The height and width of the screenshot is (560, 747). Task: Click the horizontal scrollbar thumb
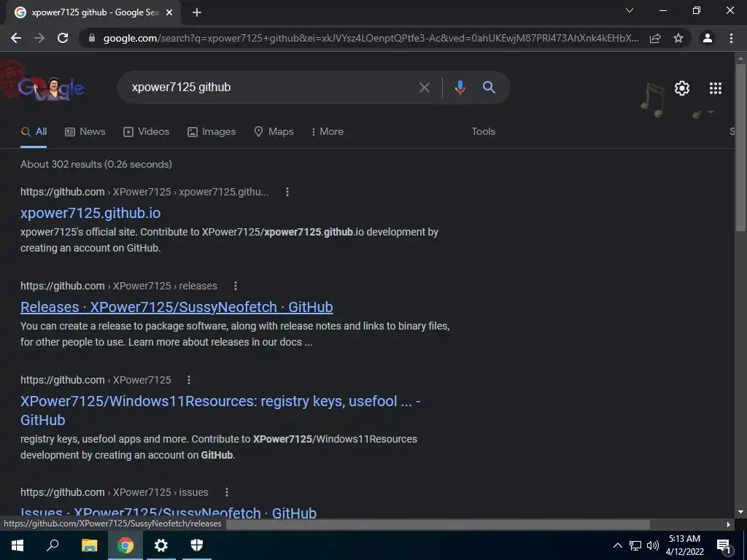tap(438, 524)
